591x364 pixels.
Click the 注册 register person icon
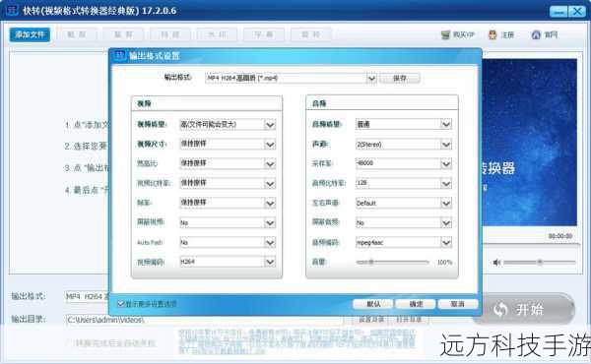(492, 35)
